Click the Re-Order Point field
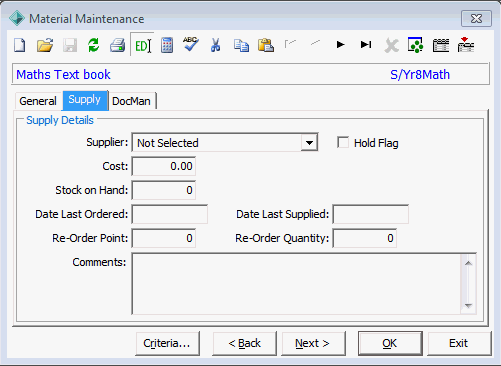 coord(164,238)
